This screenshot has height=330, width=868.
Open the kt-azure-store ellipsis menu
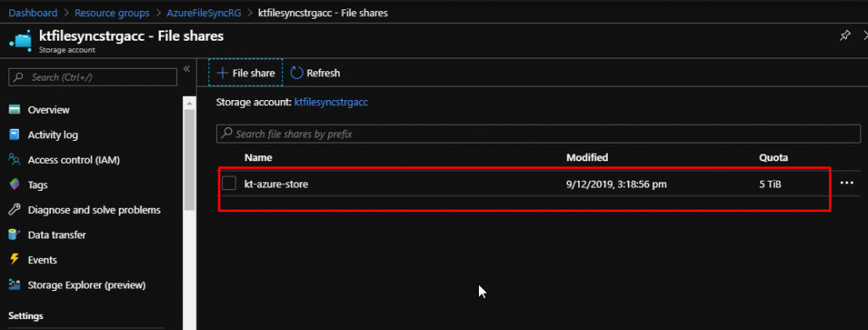tap(847, 183)
